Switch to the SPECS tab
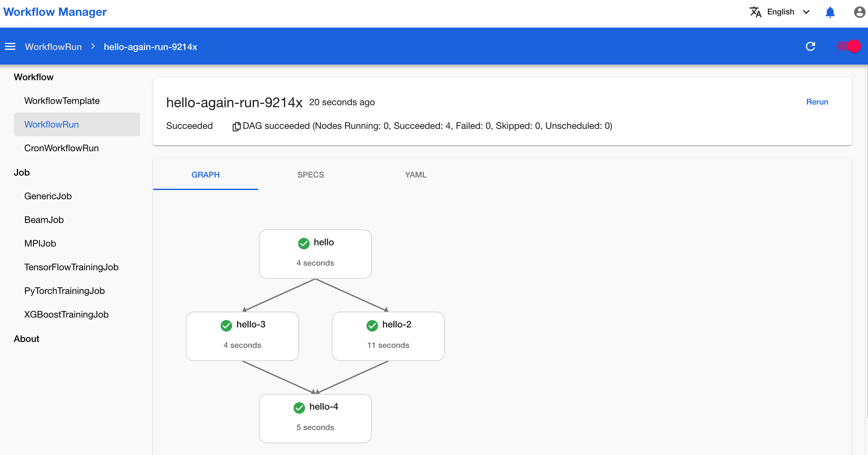Image resolution: width=868 pixels, height=455 pixels. pos(310,175)
